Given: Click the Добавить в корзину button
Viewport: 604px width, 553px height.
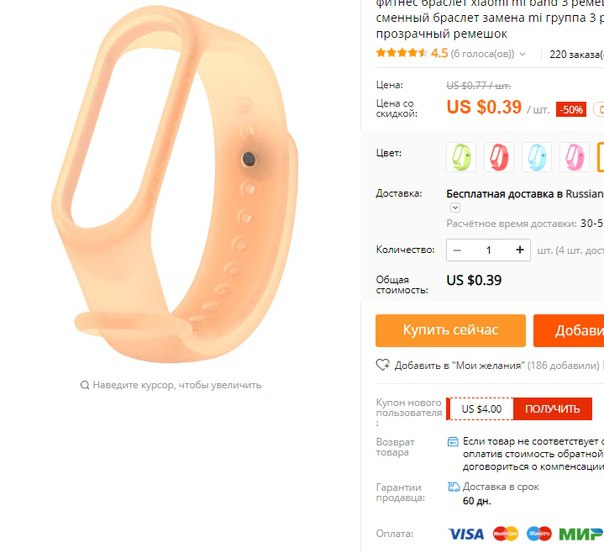Looking at the screenshot, I should point(569,330).
